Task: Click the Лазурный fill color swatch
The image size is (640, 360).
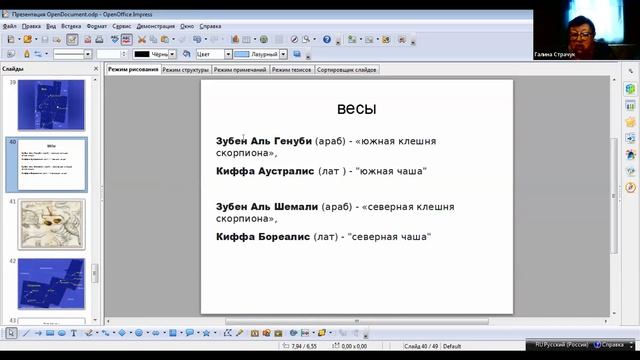Action: [x=242, y=54]
